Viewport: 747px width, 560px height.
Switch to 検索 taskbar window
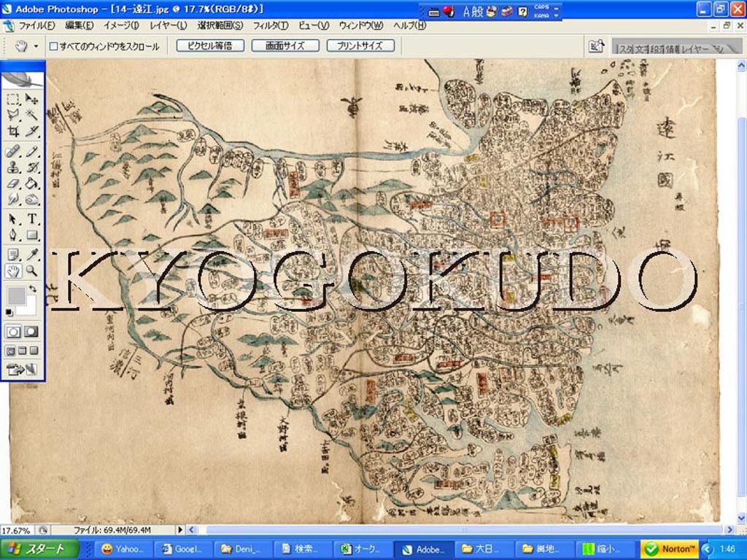pos(304,549)
